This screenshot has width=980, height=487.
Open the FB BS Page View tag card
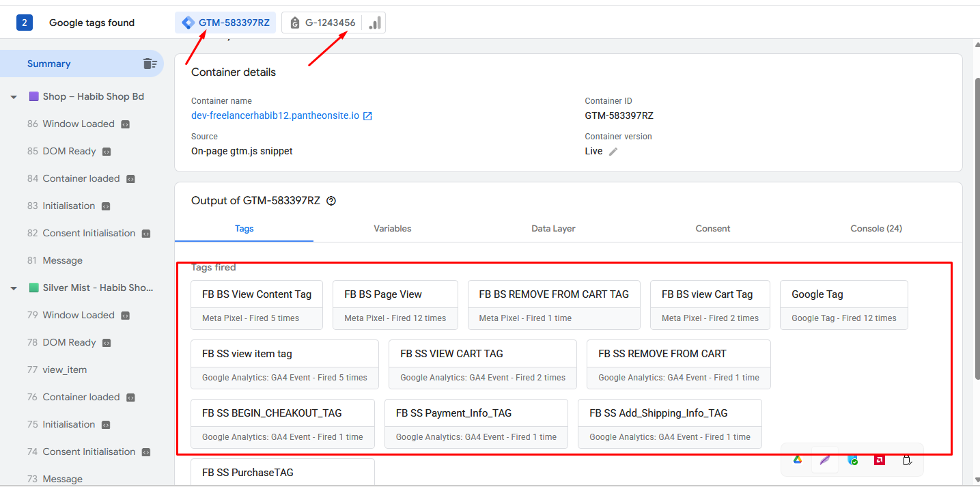tap(395, 305)
